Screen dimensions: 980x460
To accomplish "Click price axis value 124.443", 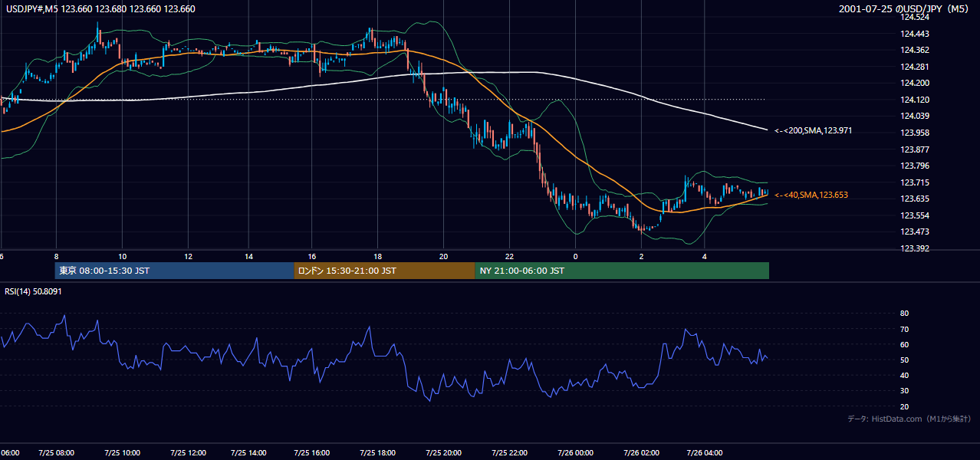I will (x=915, y=34).
